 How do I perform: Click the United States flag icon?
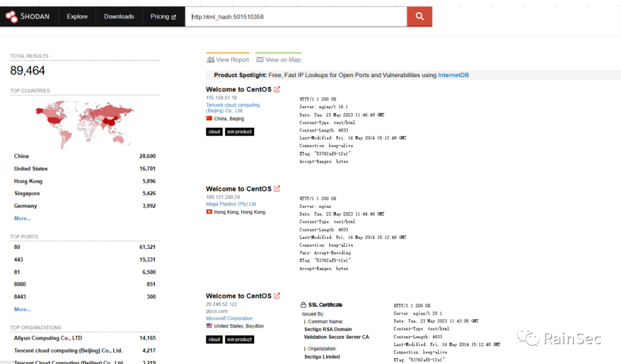pyautogui.click(x=209, y=326)
